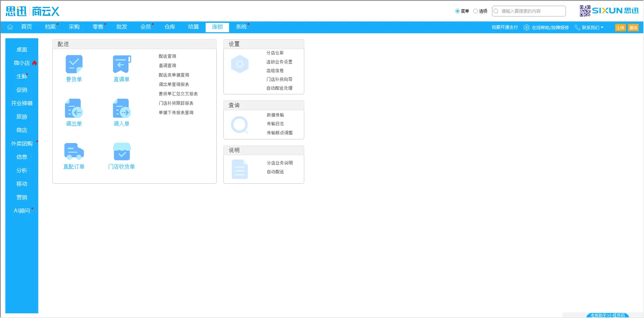The image size is (644, 318).
Task: Open the 直调查询 link
Action: click(167, 66)
